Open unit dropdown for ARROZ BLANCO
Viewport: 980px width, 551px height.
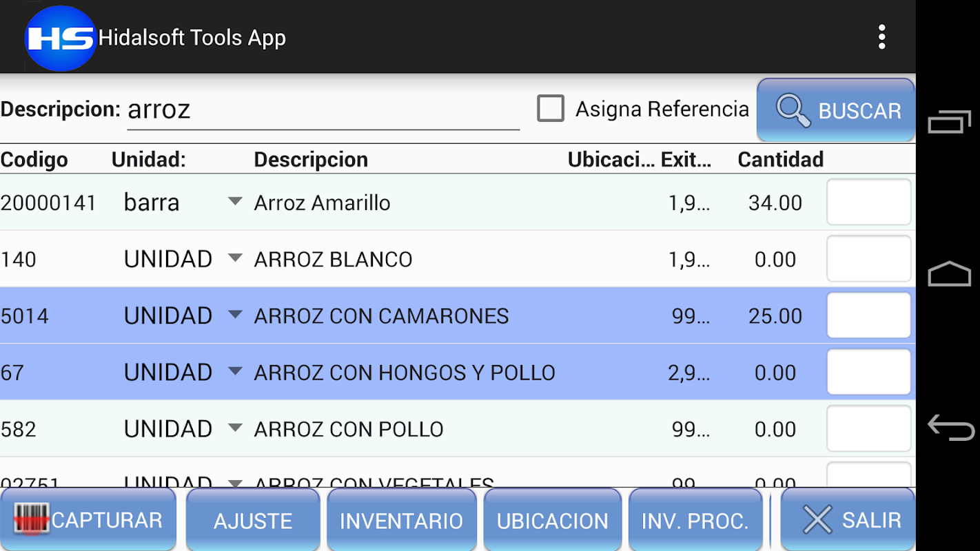pyautogui.click(x=235, y=258)
